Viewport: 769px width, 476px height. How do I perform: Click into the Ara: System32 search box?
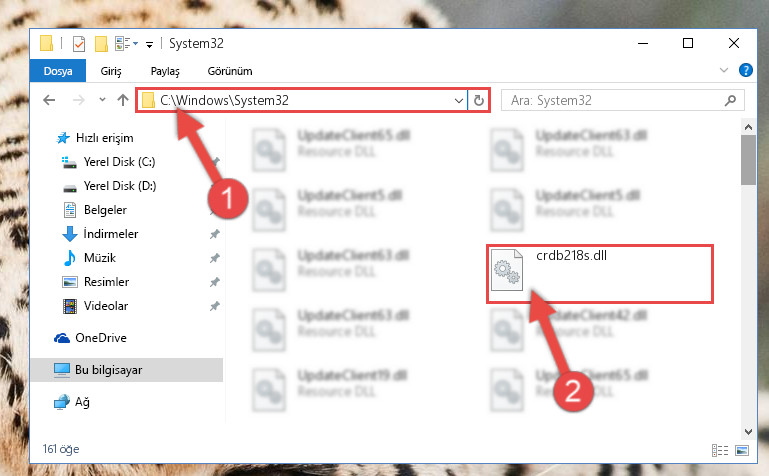(613, 100)
